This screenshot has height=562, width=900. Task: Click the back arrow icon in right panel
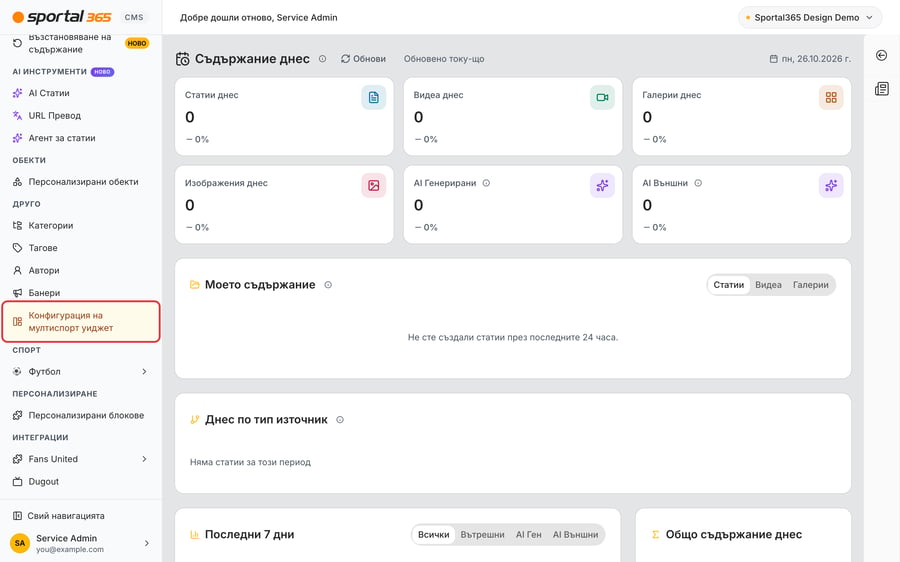(x=882, y=55)
